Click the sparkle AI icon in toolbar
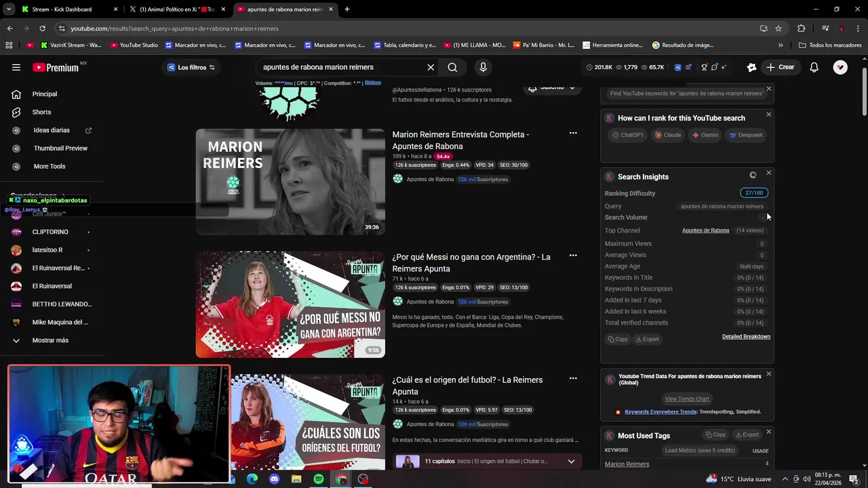 click(x=724, y=67)
